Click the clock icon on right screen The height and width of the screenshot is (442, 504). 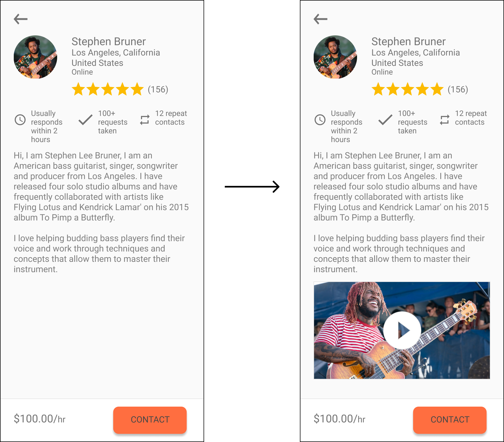coord(320,120)
